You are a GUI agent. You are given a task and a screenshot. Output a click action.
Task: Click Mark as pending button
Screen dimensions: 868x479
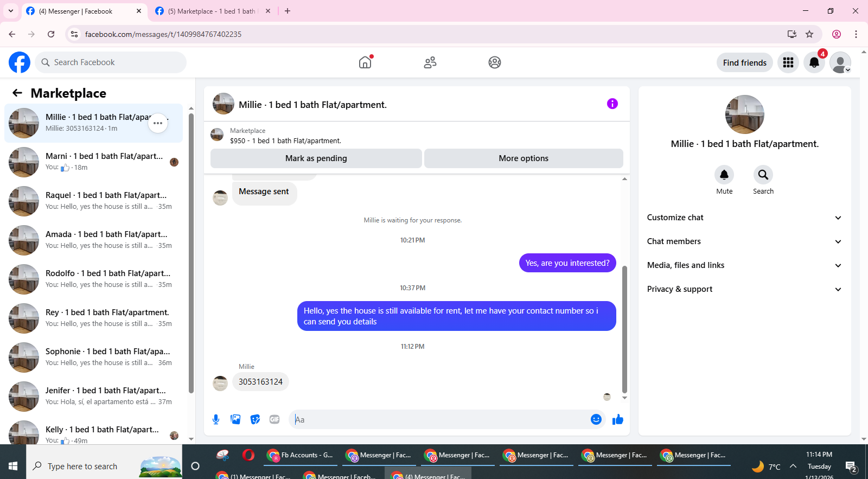pos(316,158)
